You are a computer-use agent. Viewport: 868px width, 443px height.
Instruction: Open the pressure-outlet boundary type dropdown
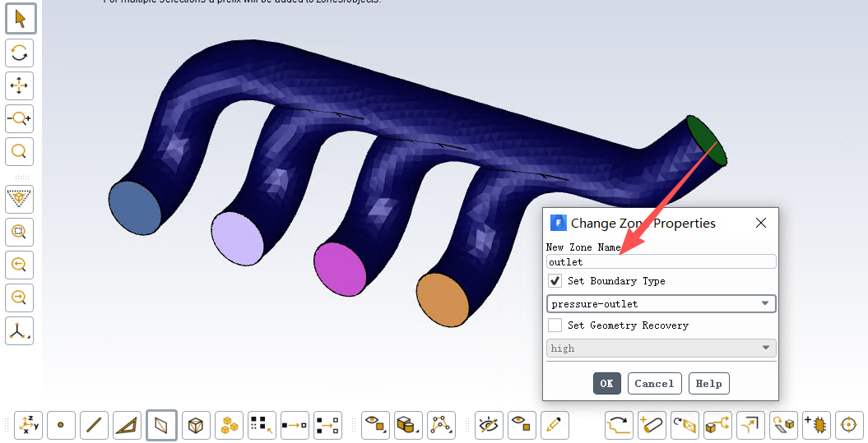[x=661, y=303]
